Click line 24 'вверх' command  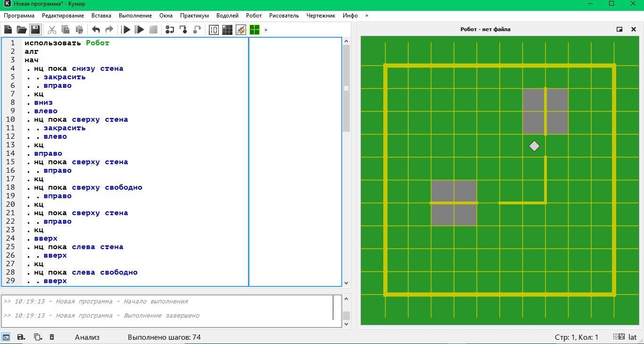tap(46, 238)
